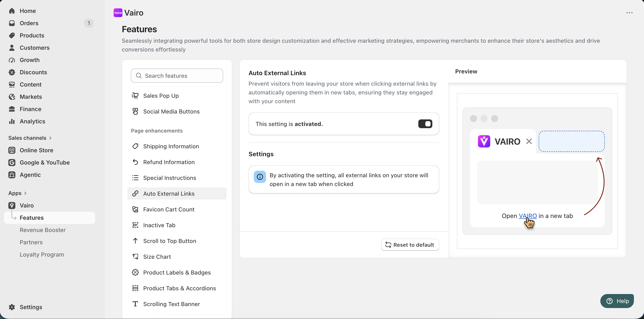Screen dimensions: 644x319
Task: Click the VAIRO hyperlink in preview
Action: click(x=528, y=216)
